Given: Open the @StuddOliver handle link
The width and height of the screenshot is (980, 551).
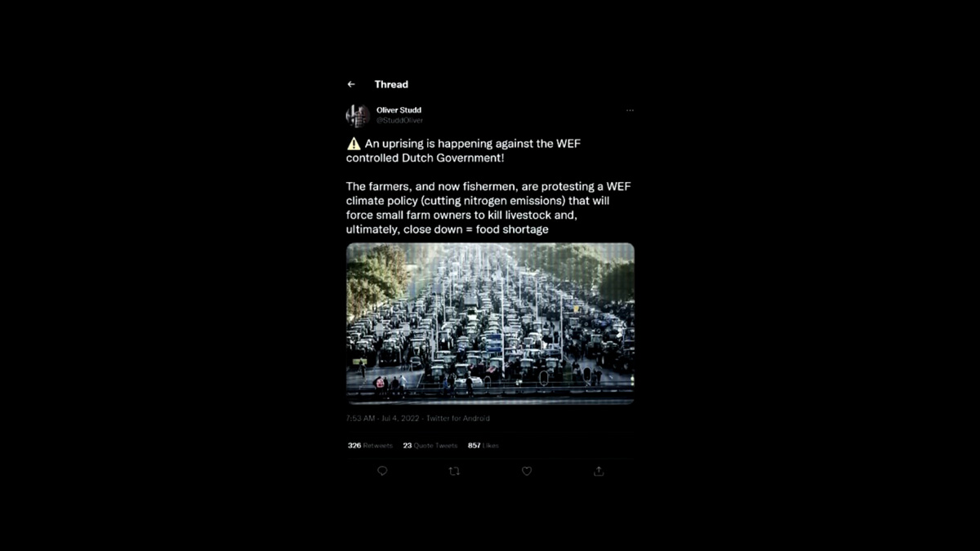Looking at the screenshot, I should coord(399,120).
